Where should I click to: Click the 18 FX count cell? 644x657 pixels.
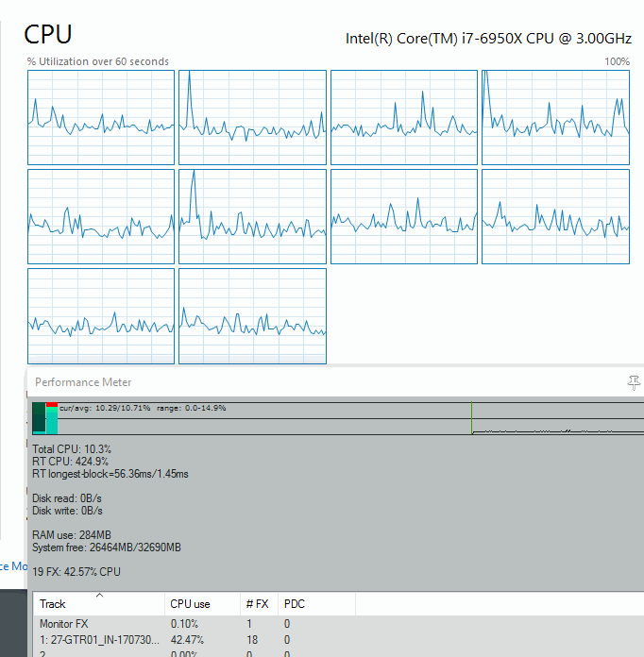(252, 640)
